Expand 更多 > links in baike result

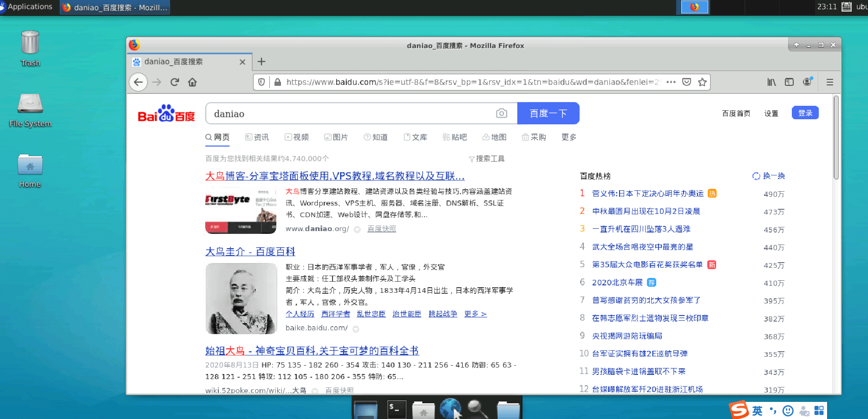(476, 314)
